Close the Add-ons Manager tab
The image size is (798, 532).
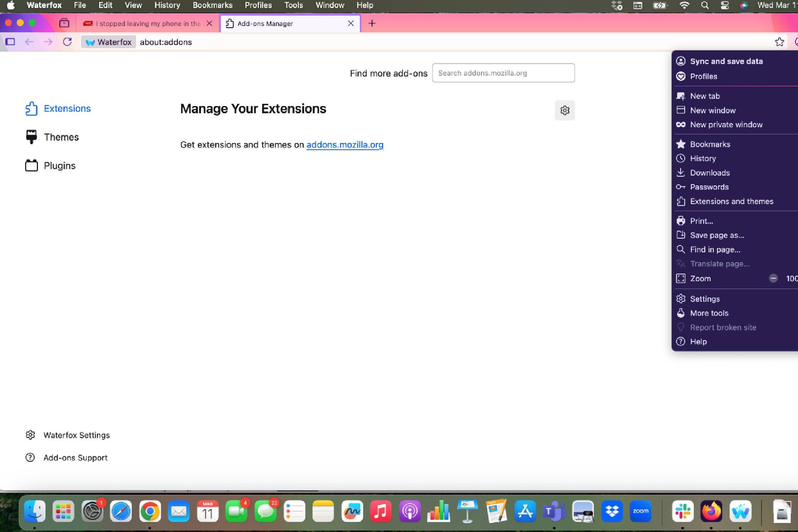tap(351, 23)
